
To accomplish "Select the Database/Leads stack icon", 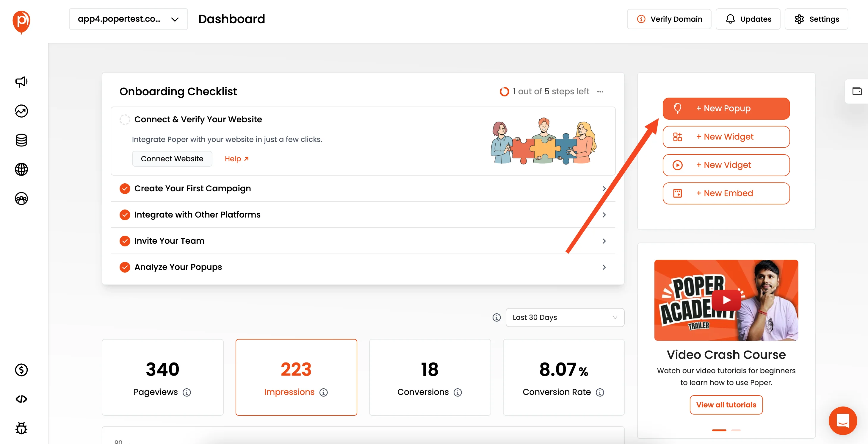I will (x=21, y=139).
